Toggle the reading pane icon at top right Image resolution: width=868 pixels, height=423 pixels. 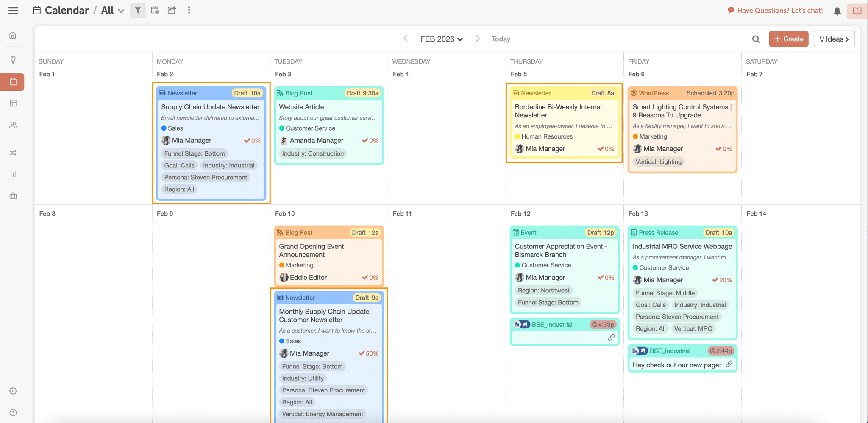(x=857, y=10)
